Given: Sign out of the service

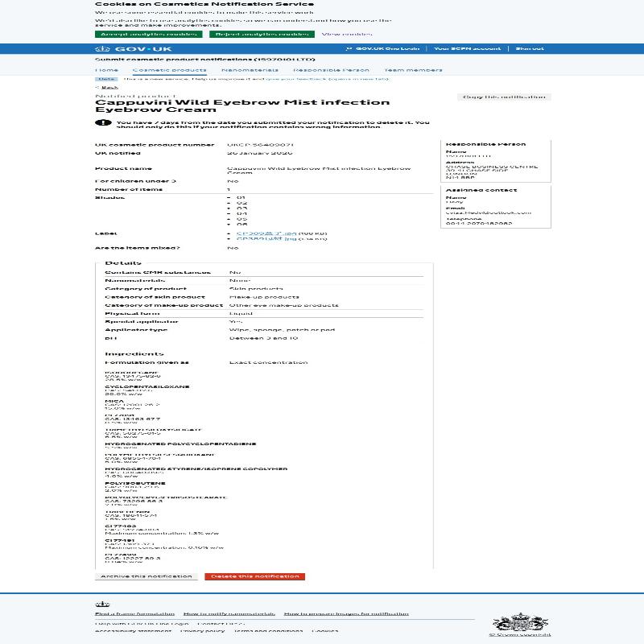Looking at the screenshot, I should tap(530, 48).
